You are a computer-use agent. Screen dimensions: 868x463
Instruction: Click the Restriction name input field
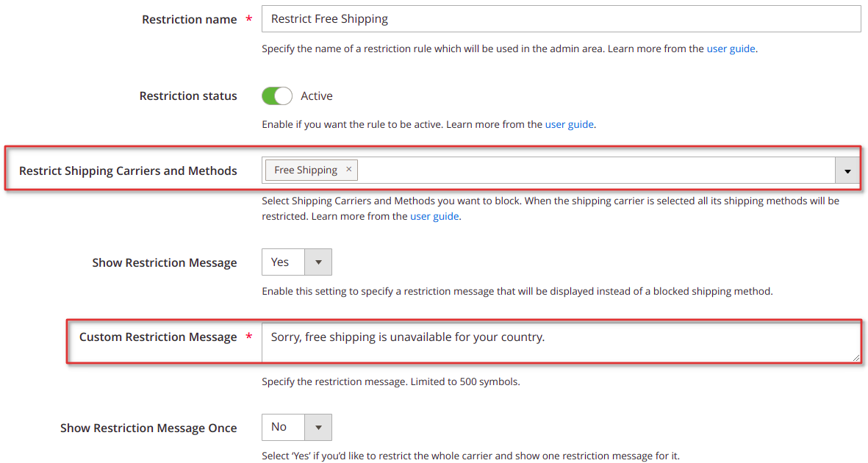561,19
